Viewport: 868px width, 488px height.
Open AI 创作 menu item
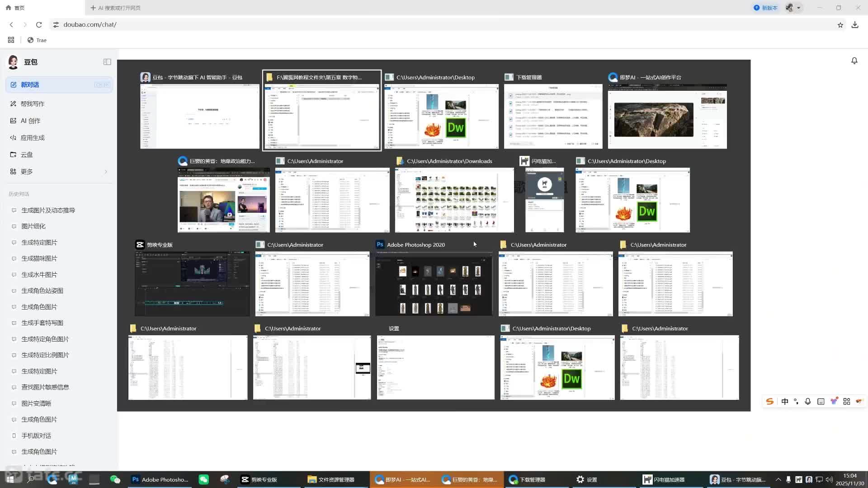tap(30, 121)
